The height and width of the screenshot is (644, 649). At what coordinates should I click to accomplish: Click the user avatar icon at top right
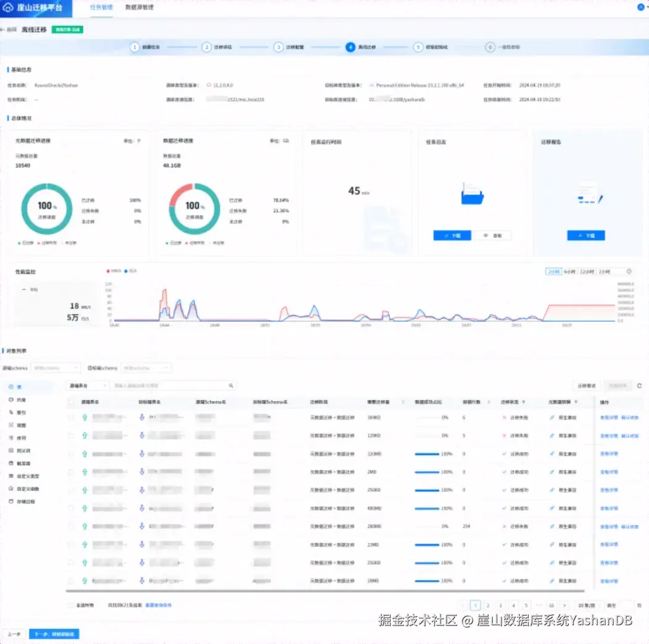640,7
